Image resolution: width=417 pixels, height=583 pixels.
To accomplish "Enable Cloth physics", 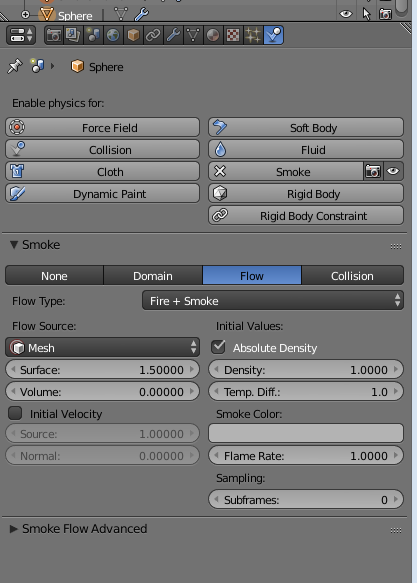I will (x=103, y=171).
